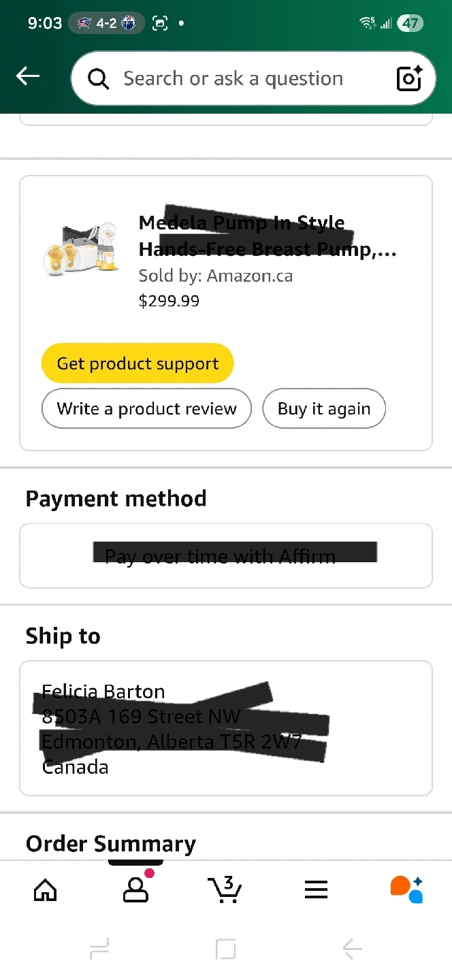Viewport: 452px width, 980px height.
Task: Open the hamburger menu tab
Action: click(316, 889)
